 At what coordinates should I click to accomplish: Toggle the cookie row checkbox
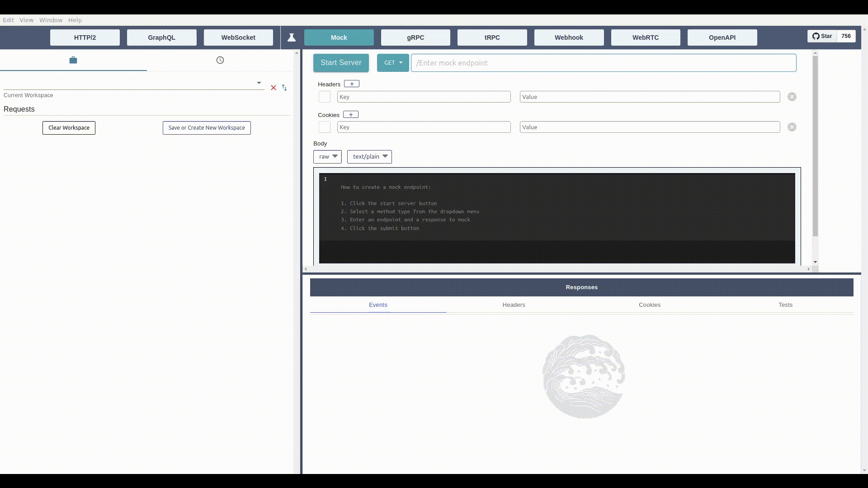325,127
